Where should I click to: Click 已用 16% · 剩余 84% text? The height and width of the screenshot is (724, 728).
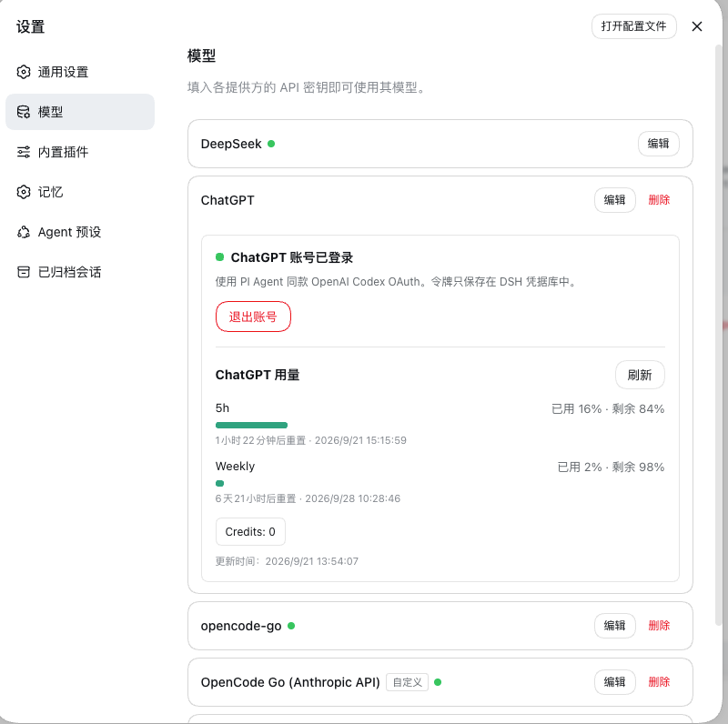608,409
